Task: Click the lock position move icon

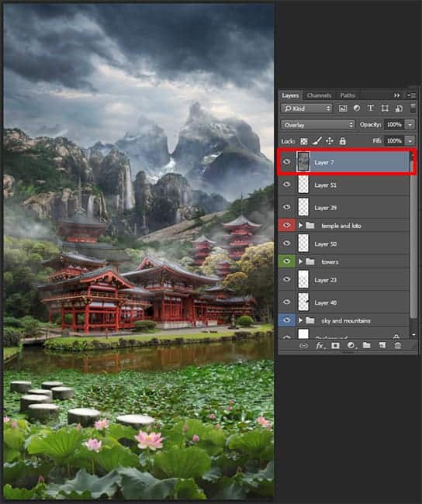Action: [330, 141]
